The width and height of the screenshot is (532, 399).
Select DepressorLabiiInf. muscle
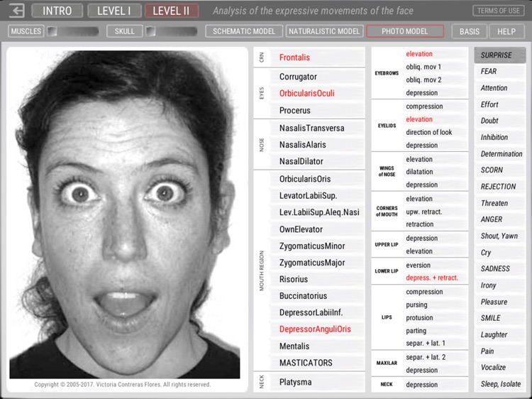317,312
